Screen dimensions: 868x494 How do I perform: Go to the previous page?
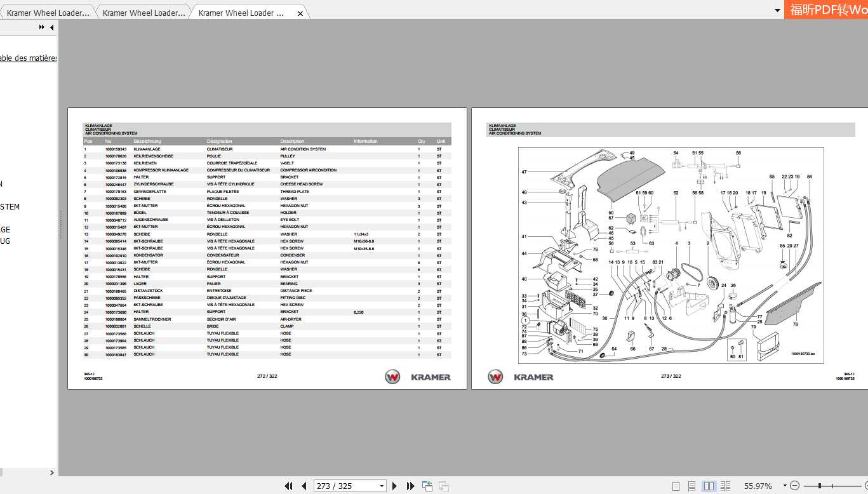304,486
